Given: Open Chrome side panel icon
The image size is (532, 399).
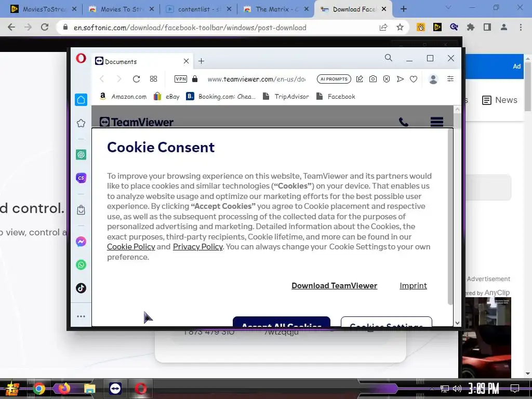Looking at the screenshot, I should tap(487, 27).
